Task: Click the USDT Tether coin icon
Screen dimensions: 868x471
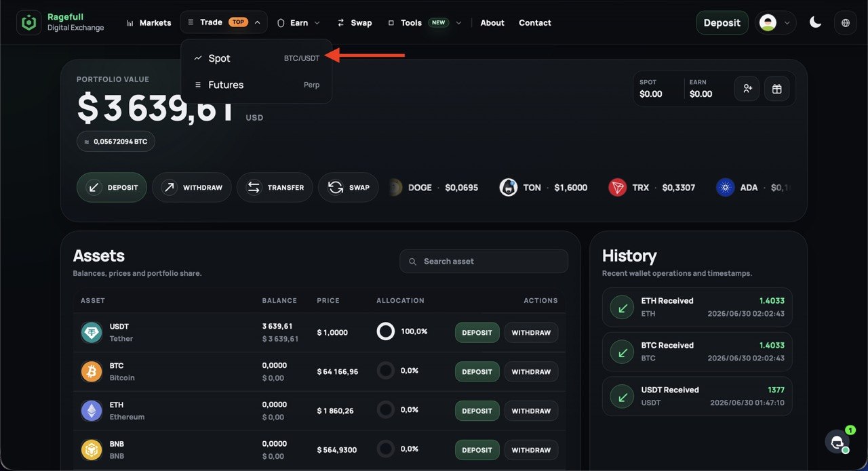Action: (92, 332)
